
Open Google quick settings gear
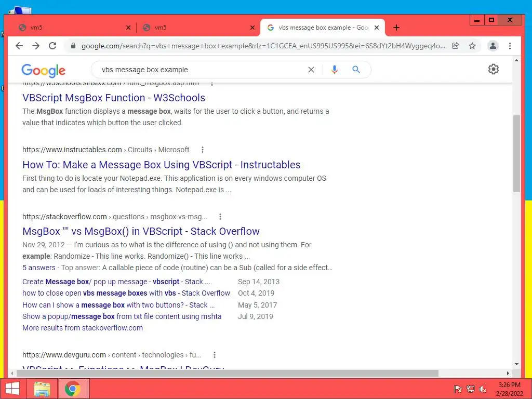coord(493,69)
